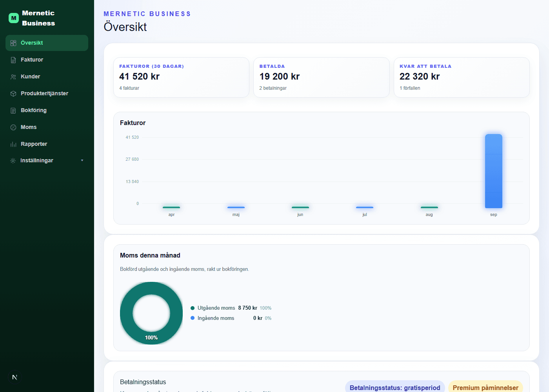Click the 8 750 kr moms value
Screen dimensions: 549x392
247,308
